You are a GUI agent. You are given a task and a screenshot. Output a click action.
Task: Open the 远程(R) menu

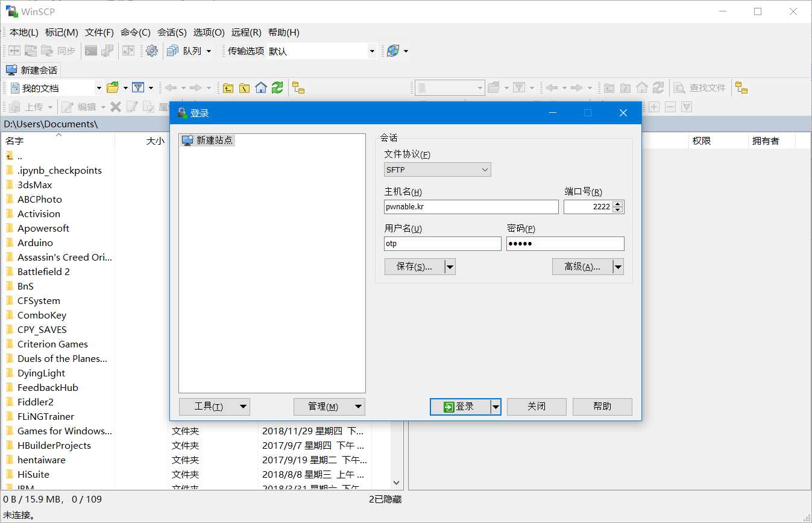point(247,33)
